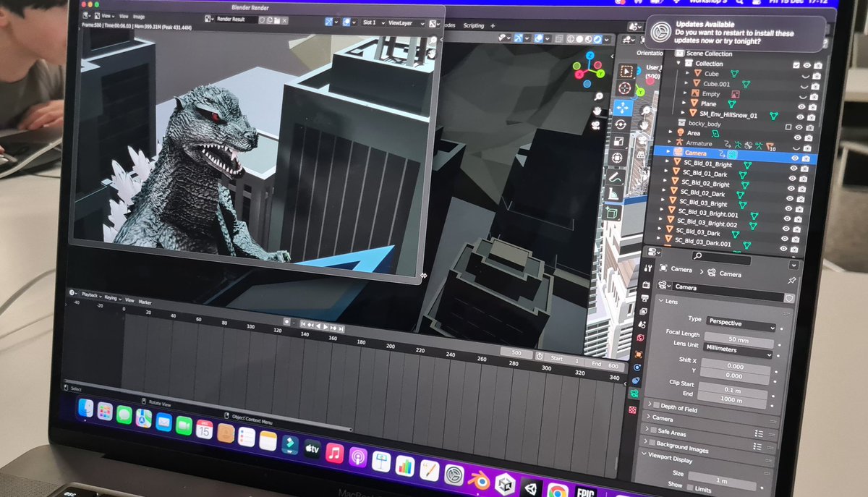The height and width of the screenshot is (497, 868).
Task: Collapse the Collection tree in outliner
Action: 679,64
